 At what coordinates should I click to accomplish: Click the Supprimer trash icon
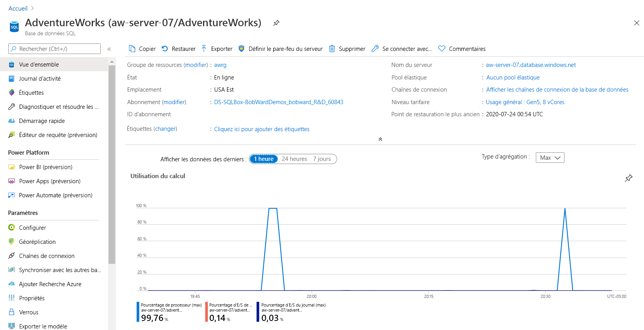tap(332, 49)
